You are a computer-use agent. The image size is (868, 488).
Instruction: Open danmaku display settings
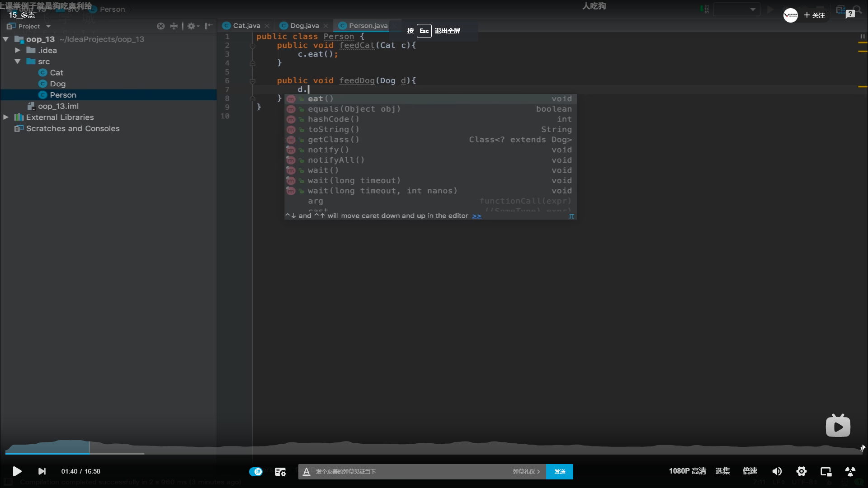coord(280,471)
